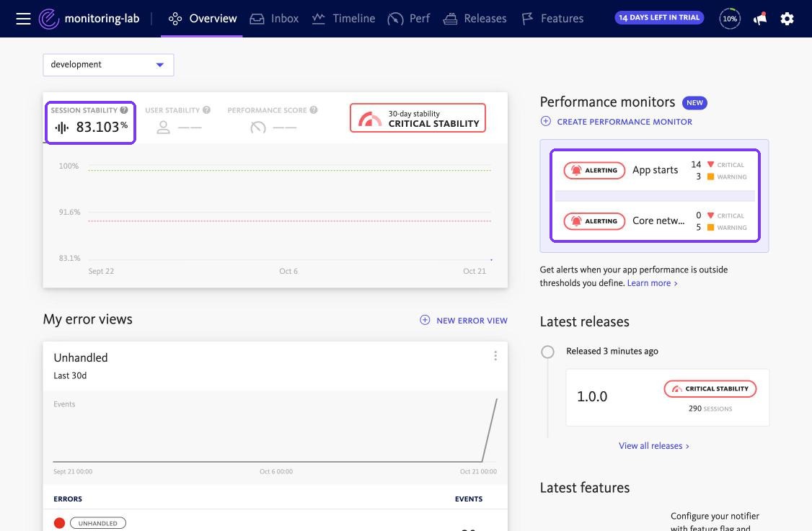Open the monitoring-lab project name
The height and width of the screenshot is (531, 812).
(102, 19)
